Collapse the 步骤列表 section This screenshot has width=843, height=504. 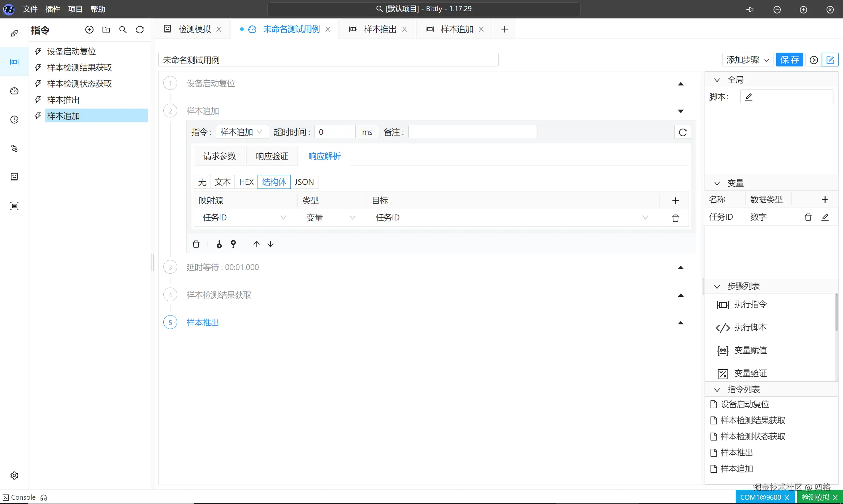click(x=717, y=286)
